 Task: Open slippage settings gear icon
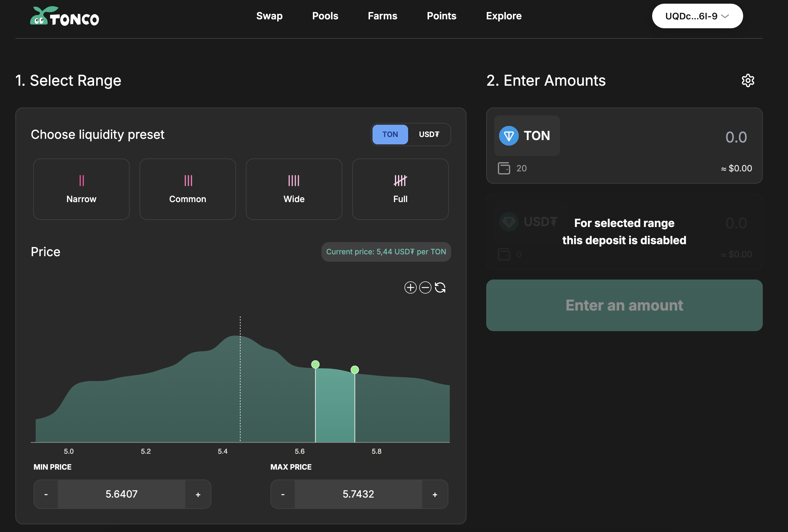pos(748,81)
